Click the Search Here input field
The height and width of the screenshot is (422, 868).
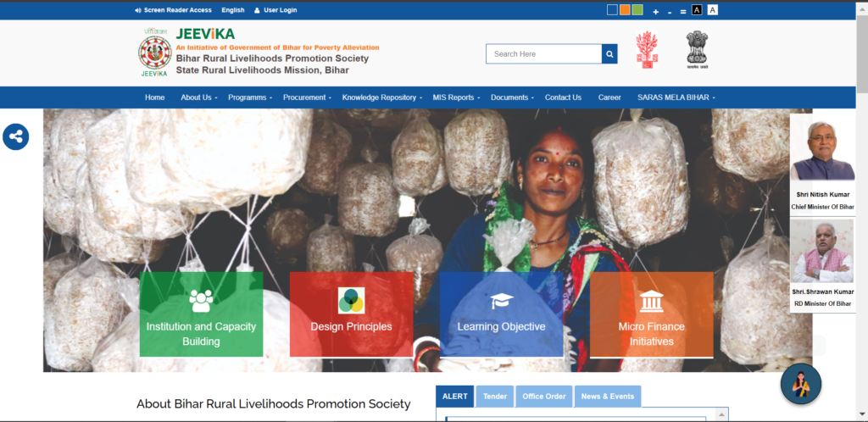coord(543,54)
